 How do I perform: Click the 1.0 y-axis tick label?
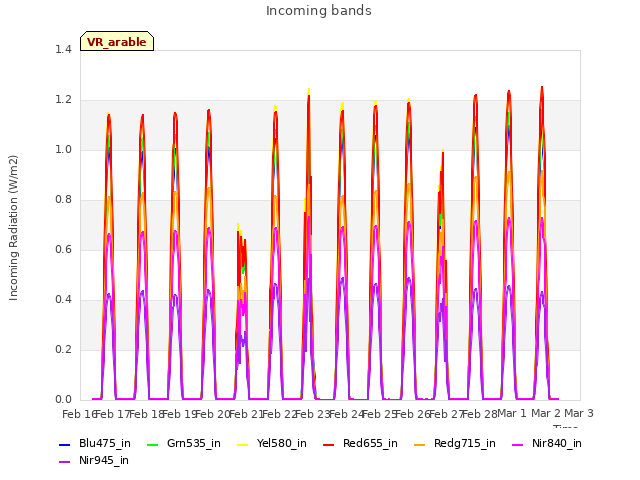coord(63,149)
